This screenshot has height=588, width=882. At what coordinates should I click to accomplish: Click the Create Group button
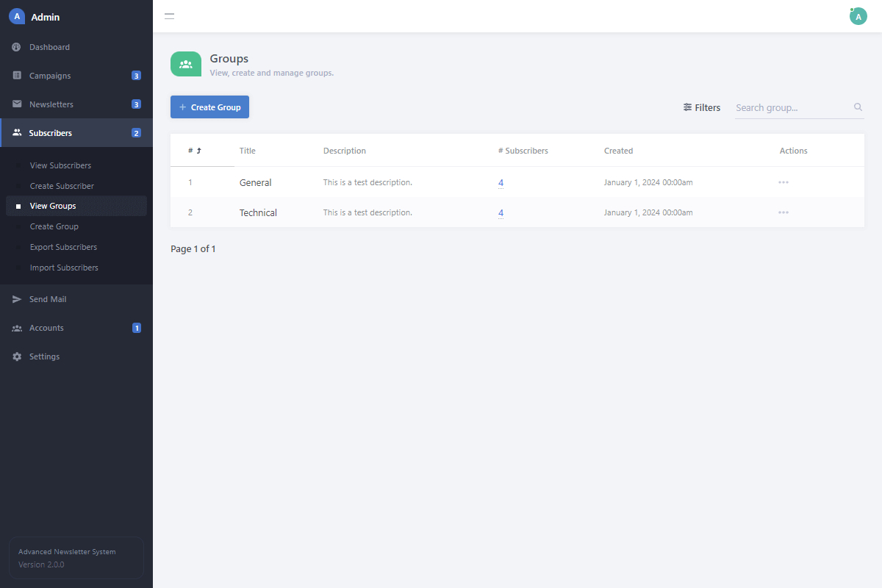(x=210, y=107)
